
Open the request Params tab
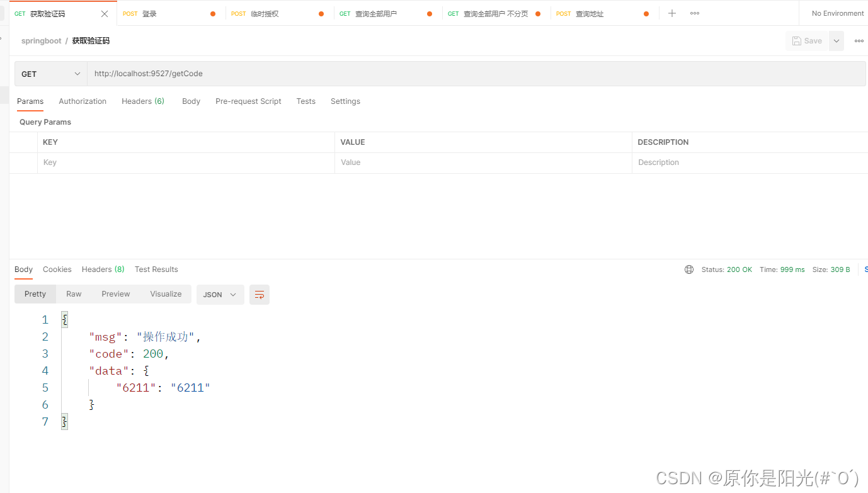30,101
